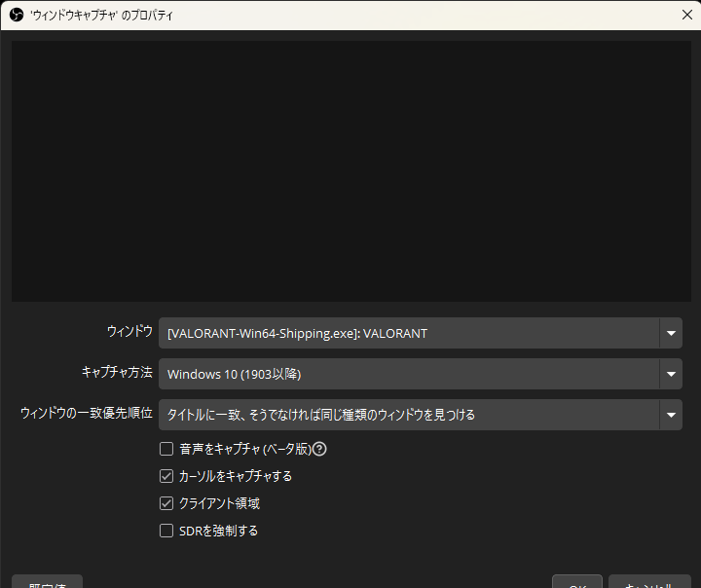701x588 pixels.
Task: Click the SDRを強制する label text
Action: click(x=219, y=531)
